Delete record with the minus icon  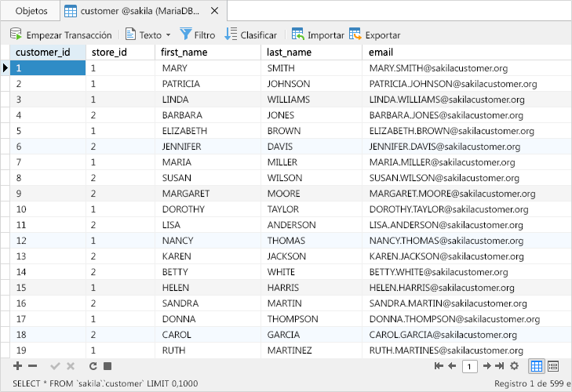[33, 366]
